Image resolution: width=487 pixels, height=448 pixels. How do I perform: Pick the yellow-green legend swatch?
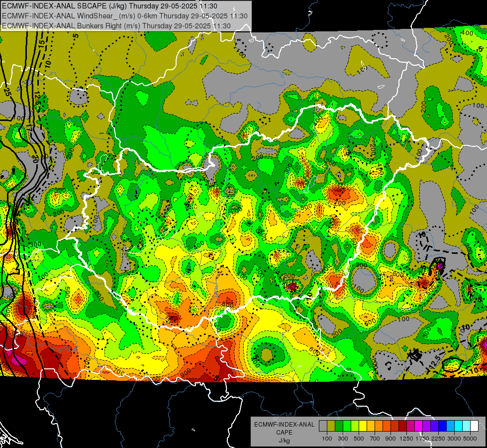coord(355,426)
